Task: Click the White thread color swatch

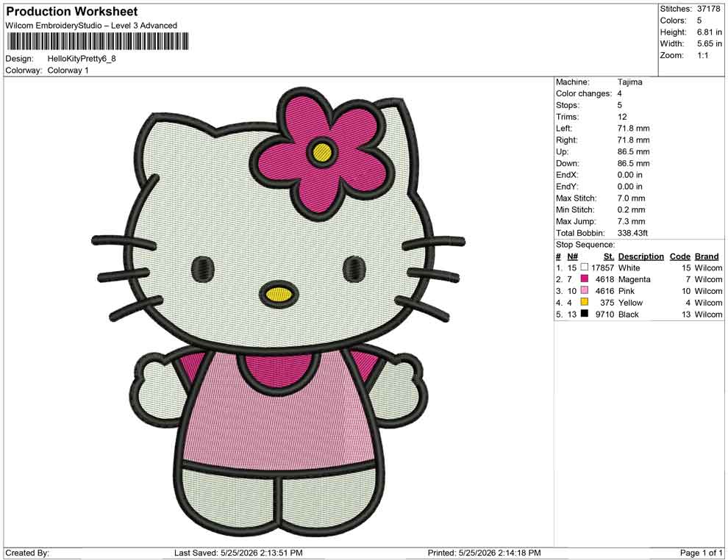Action: tap(585, 268)
